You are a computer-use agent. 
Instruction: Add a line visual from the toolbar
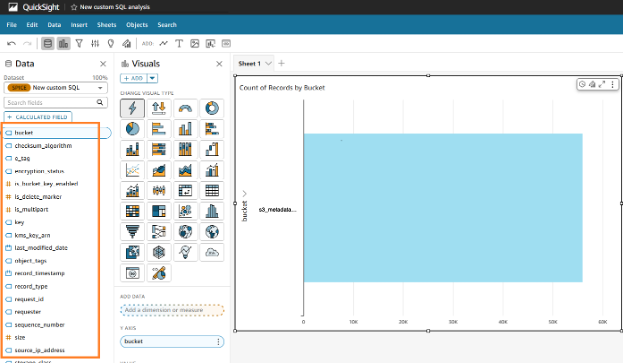pyautogui.click(x=164, y=44)
